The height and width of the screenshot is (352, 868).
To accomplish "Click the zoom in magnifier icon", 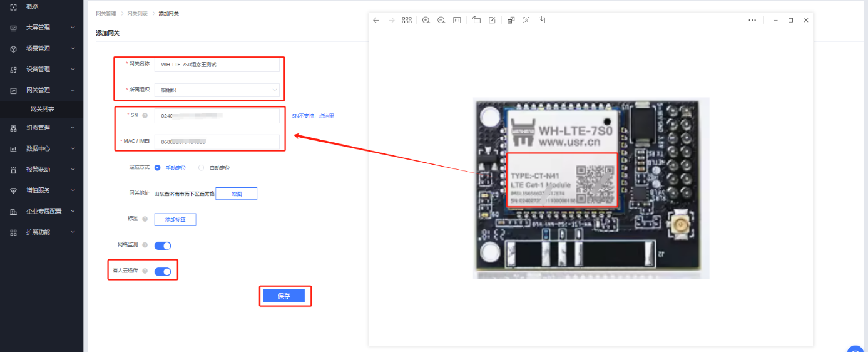I will (426, 20).
